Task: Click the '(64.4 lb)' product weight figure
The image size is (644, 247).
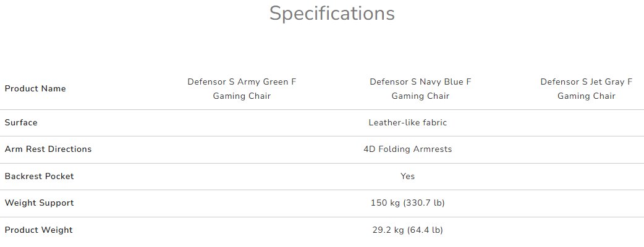Action: coord(425,230)
